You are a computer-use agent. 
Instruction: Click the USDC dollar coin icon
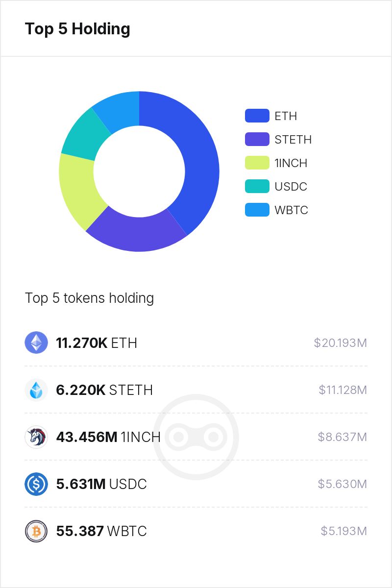(x=36, y=484)
